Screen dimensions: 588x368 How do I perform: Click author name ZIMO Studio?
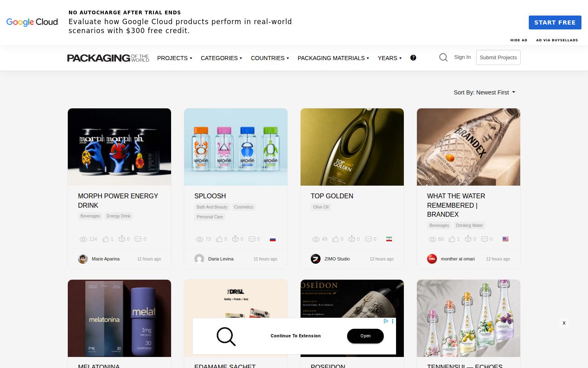[337, 259]
